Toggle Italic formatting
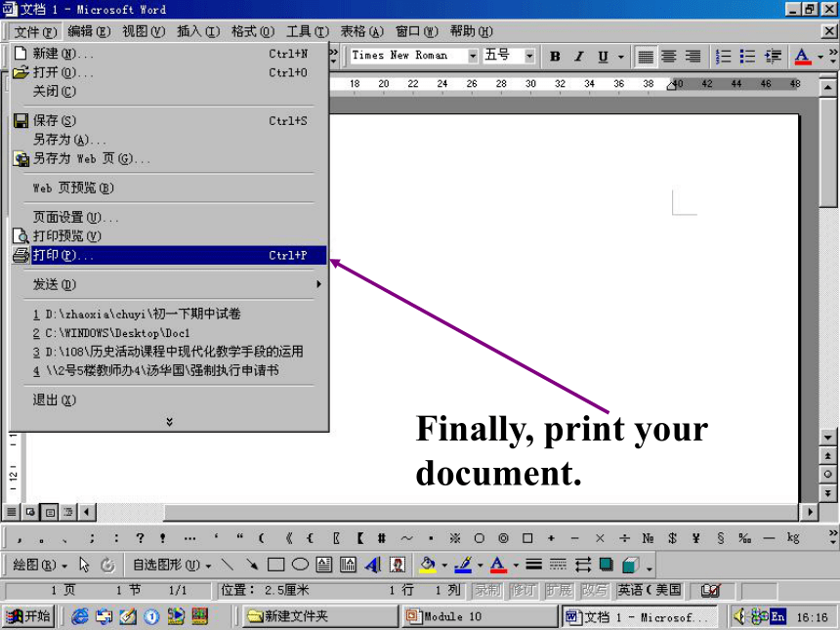 coord(579,57)
